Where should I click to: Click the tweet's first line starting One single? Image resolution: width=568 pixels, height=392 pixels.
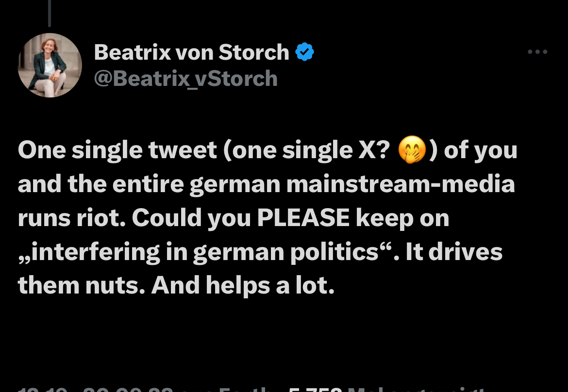point(267,150)
